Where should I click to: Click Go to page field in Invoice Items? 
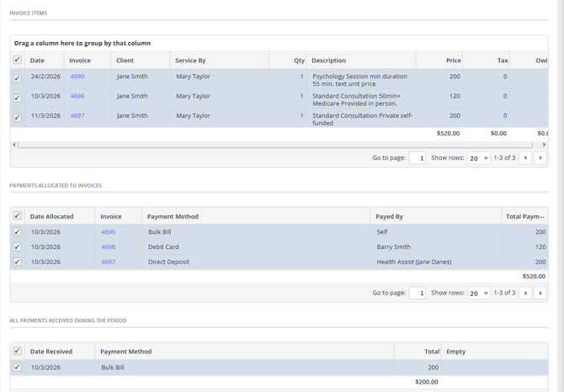tap(417, 158)
